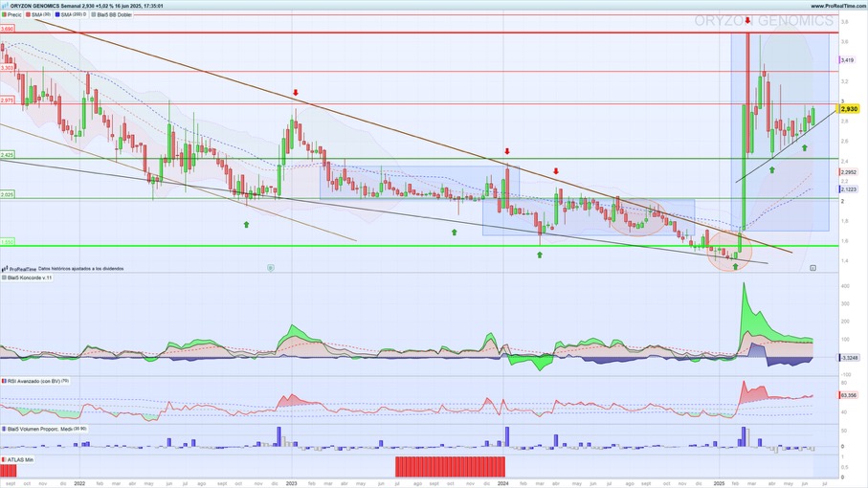
Task: Open the SMA (200) D indicator legend
Action: [x=71, y=14]
